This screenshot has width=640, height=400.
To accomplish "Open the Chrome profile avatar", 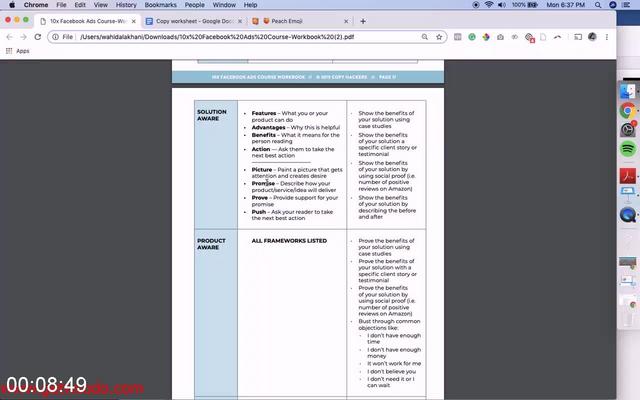I will tap(592, 37).
